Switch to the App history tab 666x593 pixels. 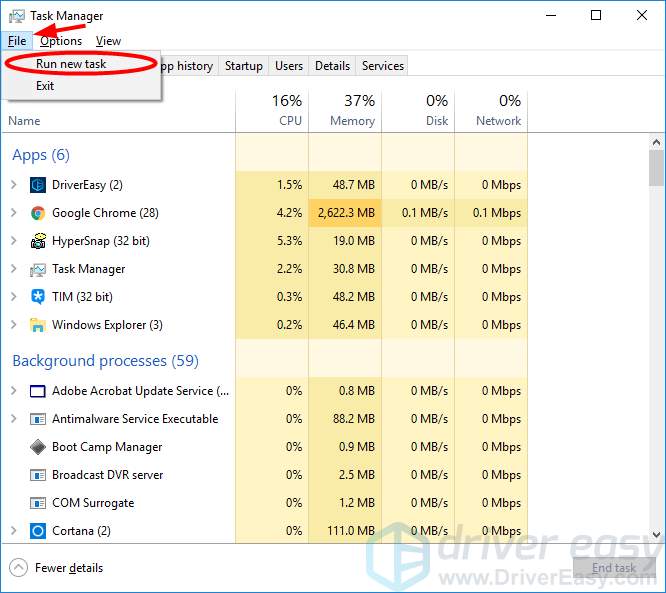tap(189, 66)
